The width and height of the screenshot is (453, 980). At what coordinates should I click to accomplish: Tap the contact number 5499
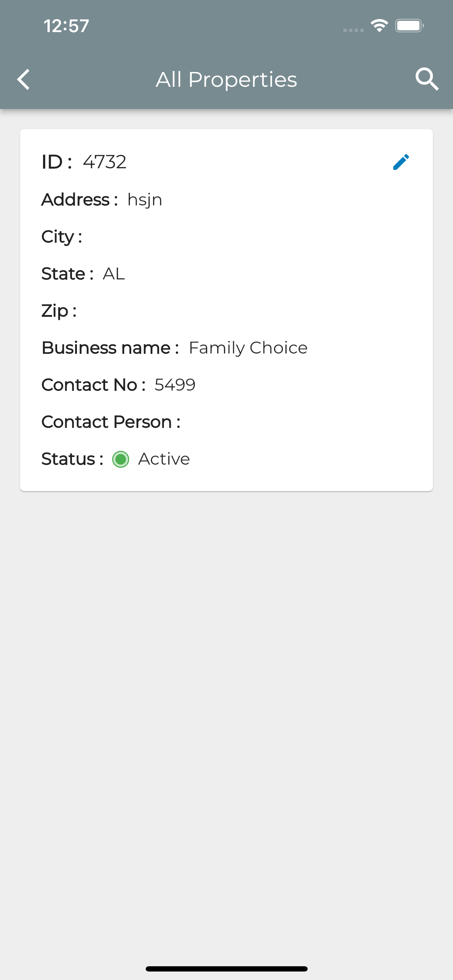tap(175, 385)
